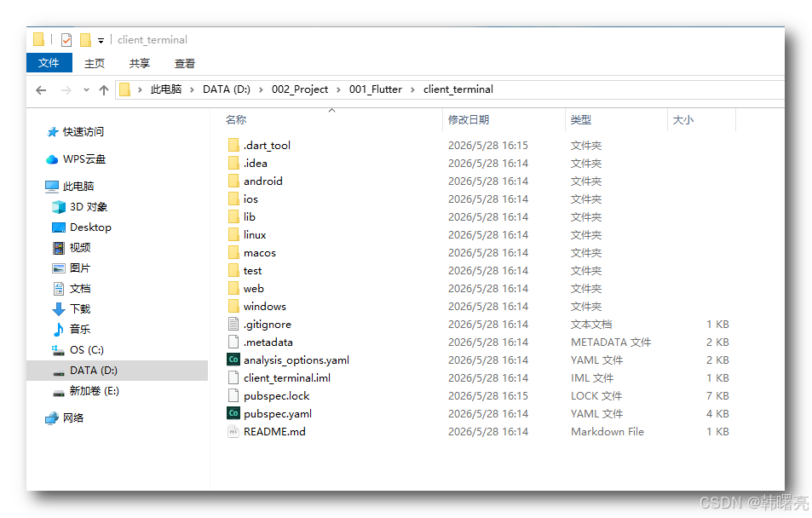This screenshot has width=812, height=518.
Task: Select the ios folder icon
Action: tap(233, 199)
